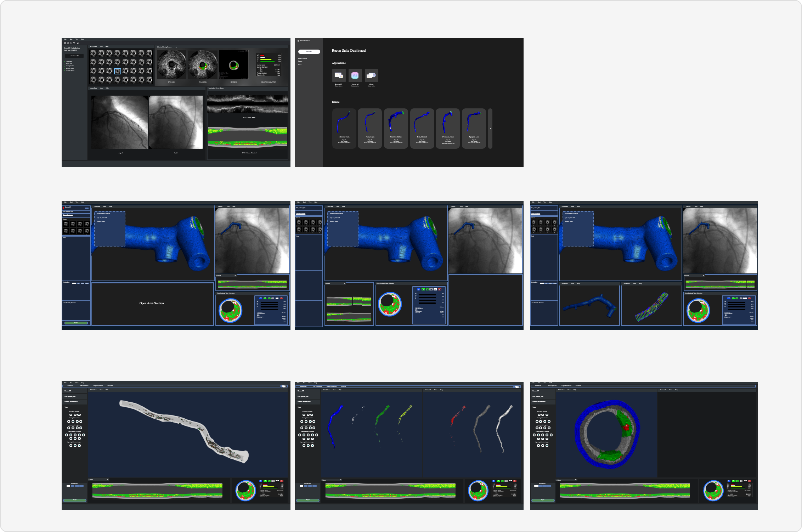The height and width of the screenshot is (532, 802).
Task: Select Co-registration in the Initialization step list
Action: [70, 66]
